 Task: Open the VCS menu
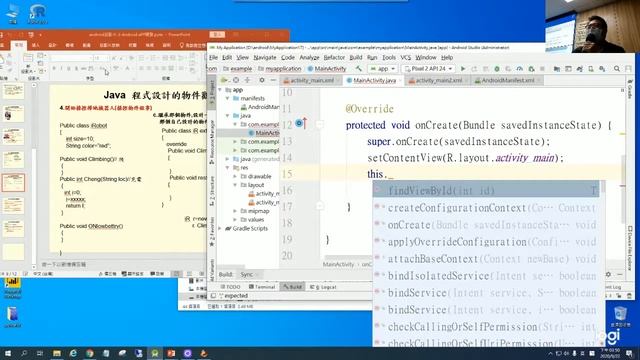point(405,58)
